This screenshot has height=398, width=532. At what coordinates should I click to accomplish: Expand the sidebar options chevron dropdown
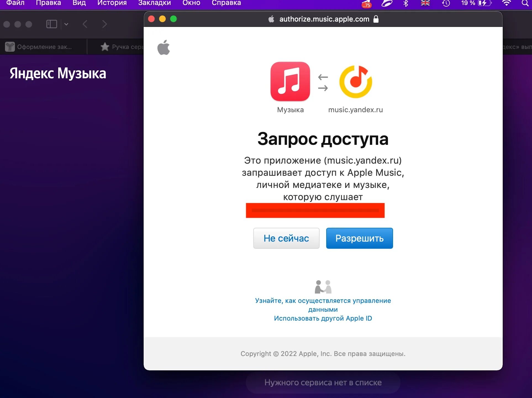pos(66,24)
